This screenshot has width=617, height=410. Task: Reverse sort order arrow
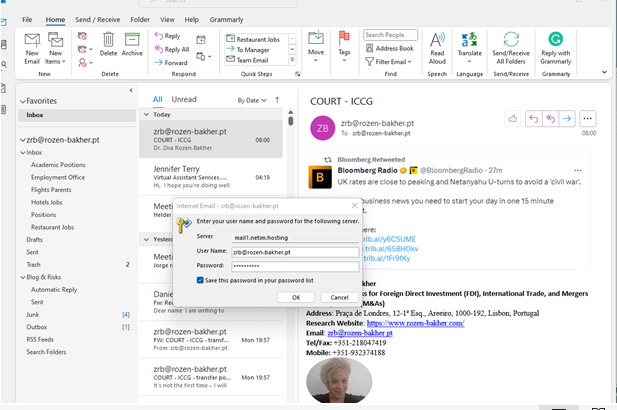277,100
